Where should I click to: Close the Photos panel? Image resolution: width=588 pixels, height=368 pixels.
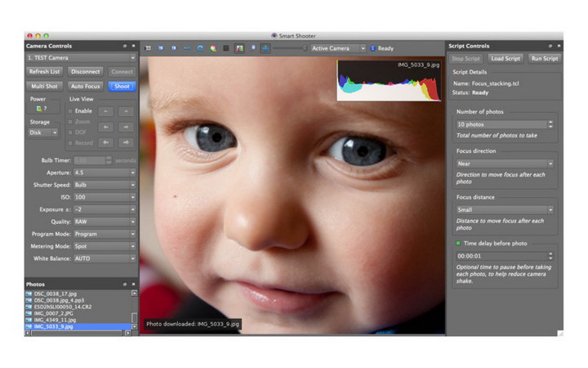coord(133,285)
